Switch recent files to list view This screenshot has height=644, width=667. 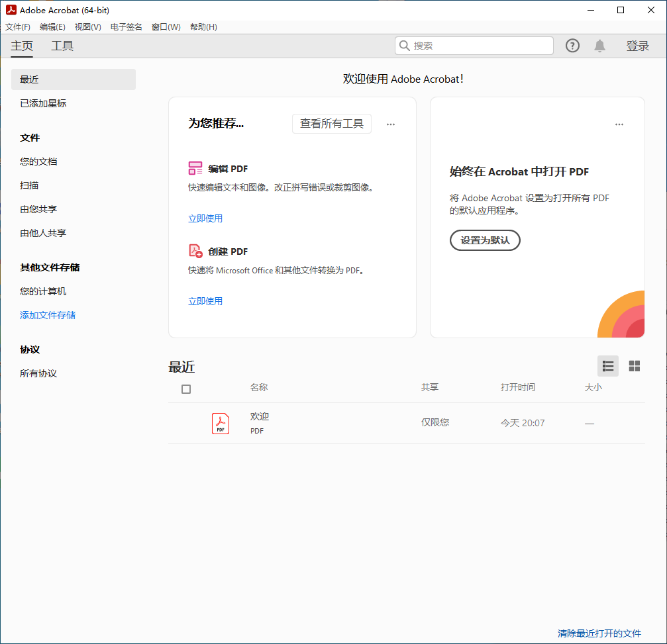(x=607, y=365)
